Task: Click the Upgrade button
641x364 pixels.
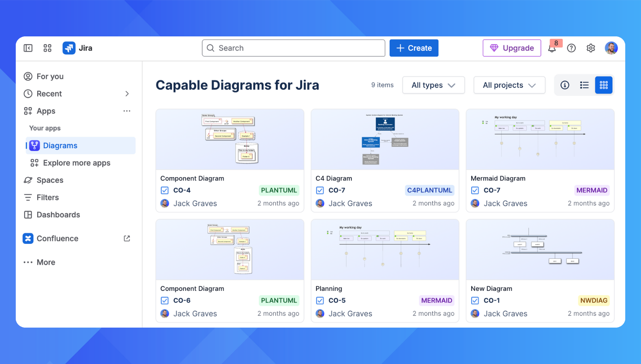Action: (512, 48)
